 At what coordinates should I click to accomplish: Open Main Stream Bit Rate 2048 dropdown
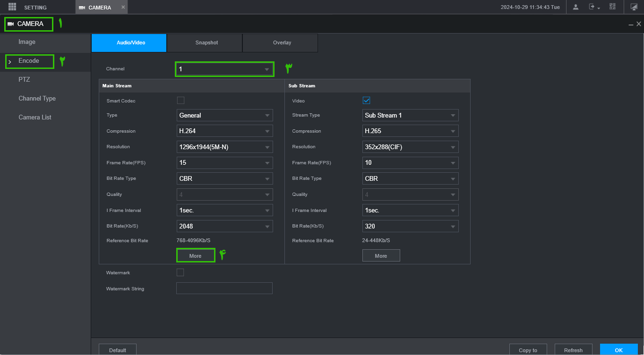click(224, 226)
